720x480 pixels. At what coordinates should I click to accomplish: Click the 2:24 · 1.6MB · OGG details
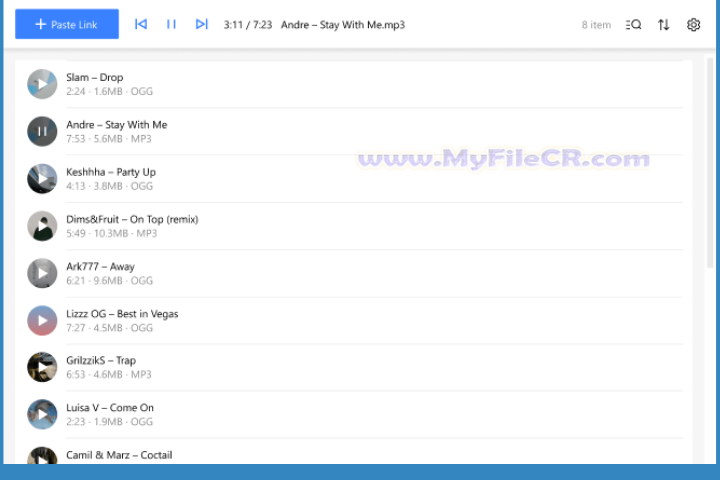(109, 91)
